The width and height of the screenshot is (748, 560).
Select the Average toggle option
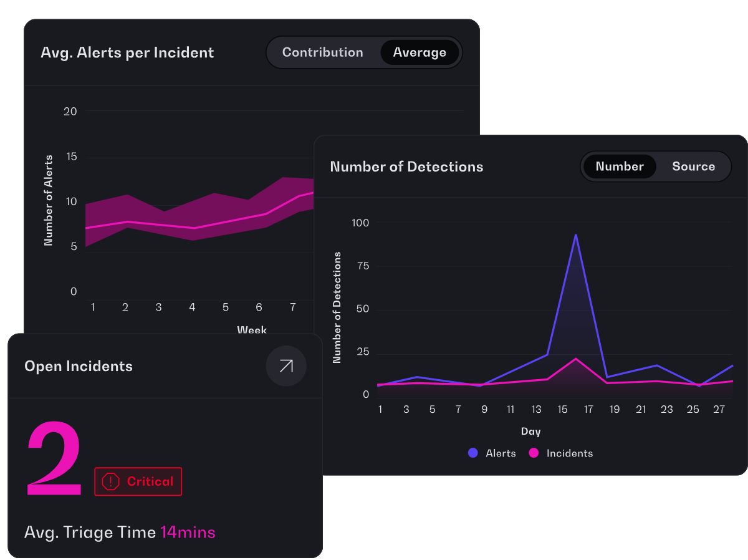(x=420, y=52)
